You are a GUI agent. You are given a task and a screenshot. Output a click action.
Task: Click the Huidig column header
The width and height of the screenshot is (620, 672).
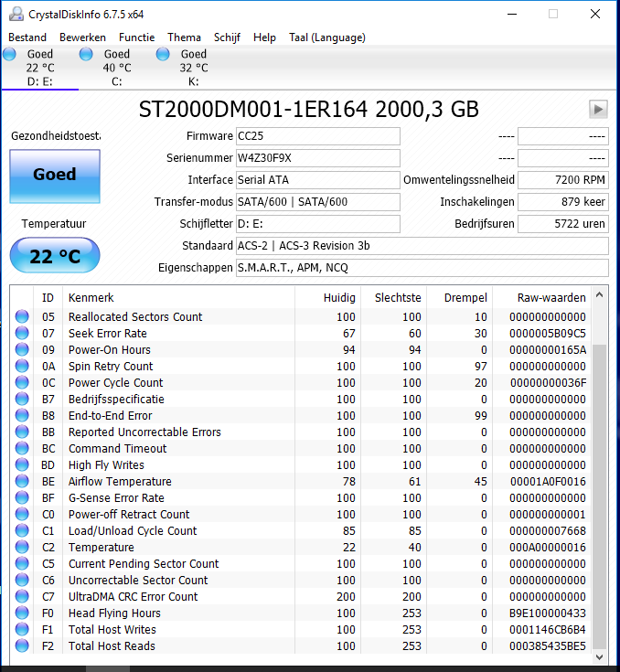328,297
